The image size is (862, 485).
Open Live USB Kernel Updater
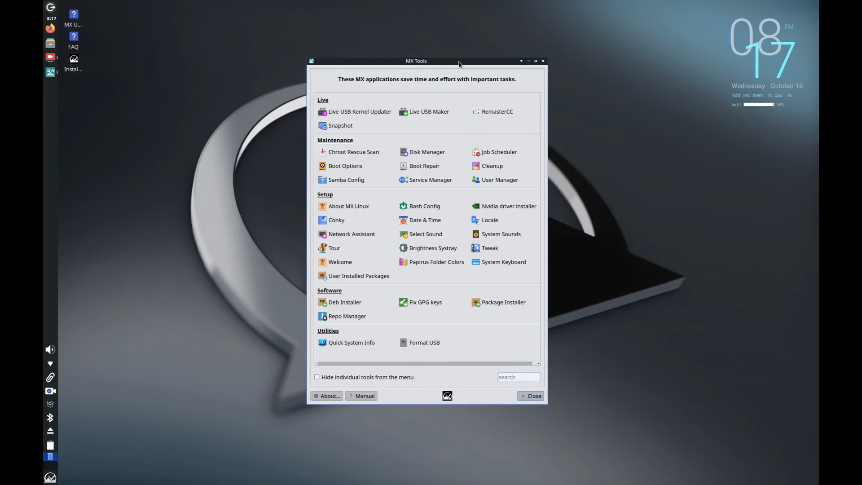click(354, 112)
